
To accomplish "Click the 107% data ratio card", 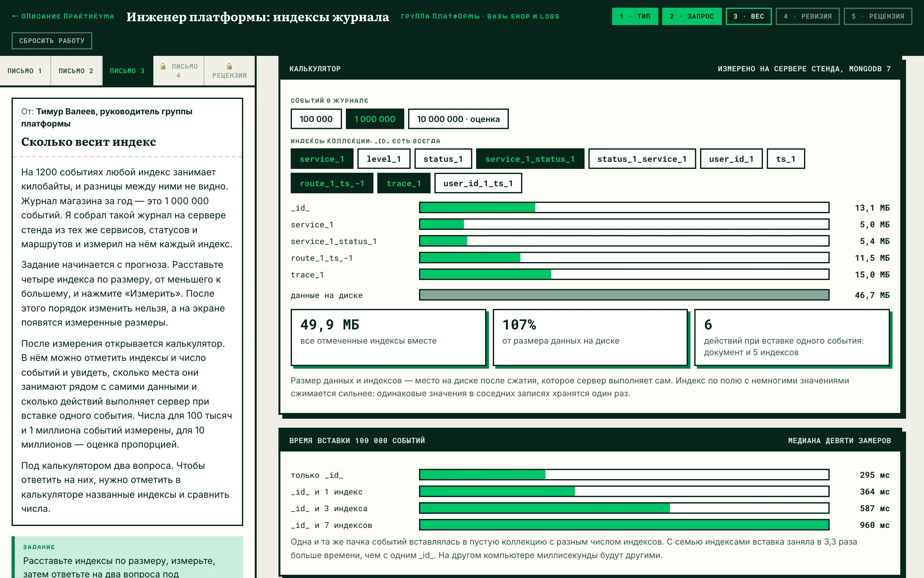I will tap(590, 337).
